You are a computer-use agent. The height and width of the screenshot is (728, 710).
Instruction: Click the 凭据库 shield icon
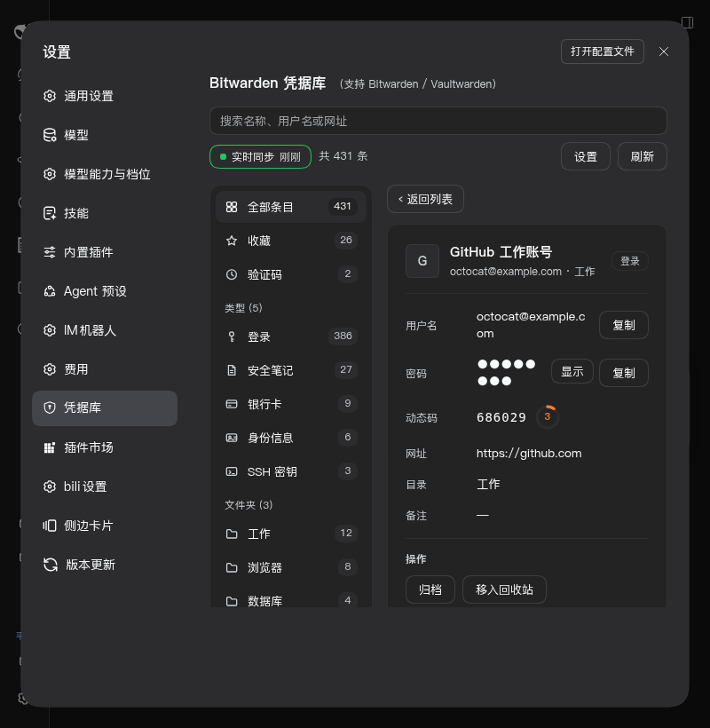(50, 408)
